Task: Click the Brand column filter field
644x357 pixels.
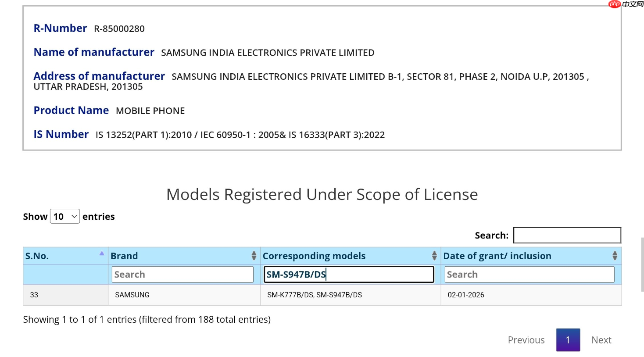Action: click(182, 275)
